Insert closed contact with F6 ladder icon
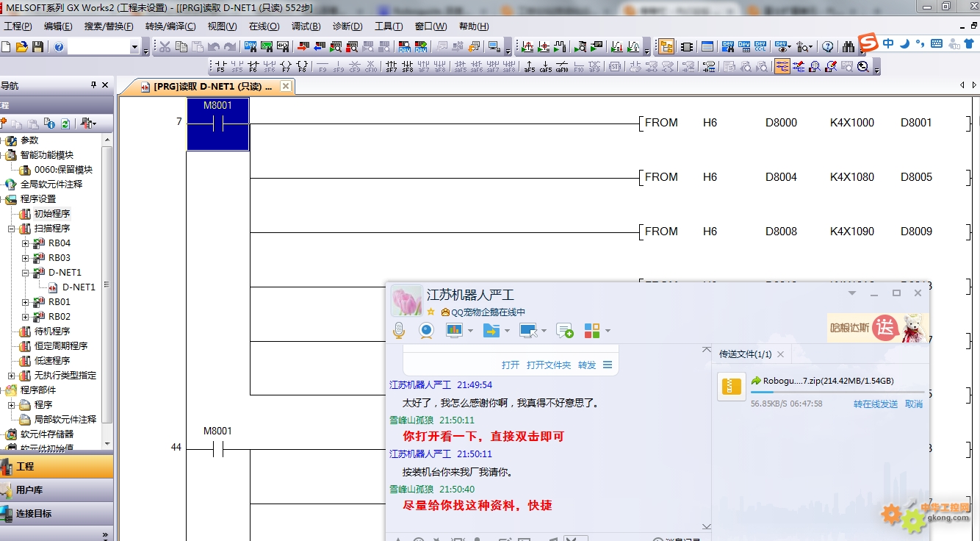 [x=253, y=67]
